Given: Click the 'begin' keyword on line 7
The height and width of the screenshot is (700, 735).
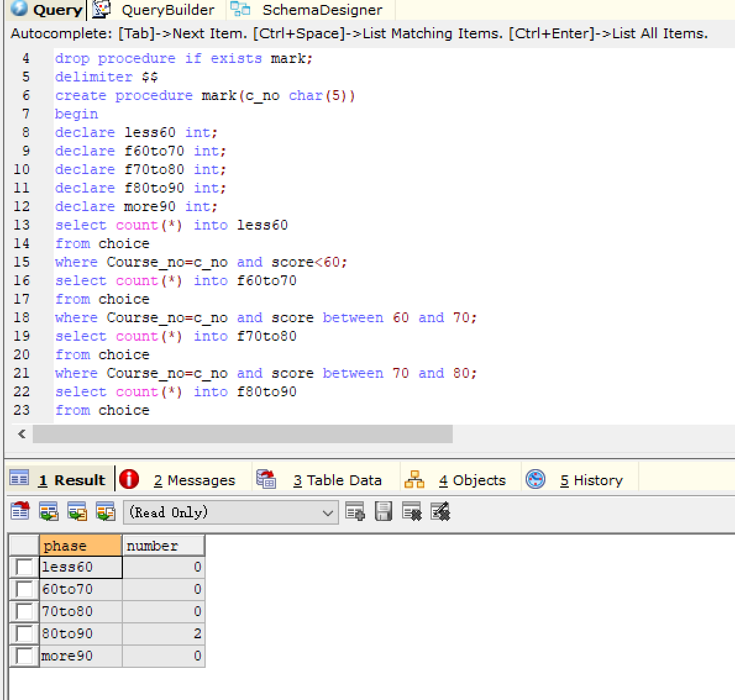Looking at the screenshot, I should [77, 114].
